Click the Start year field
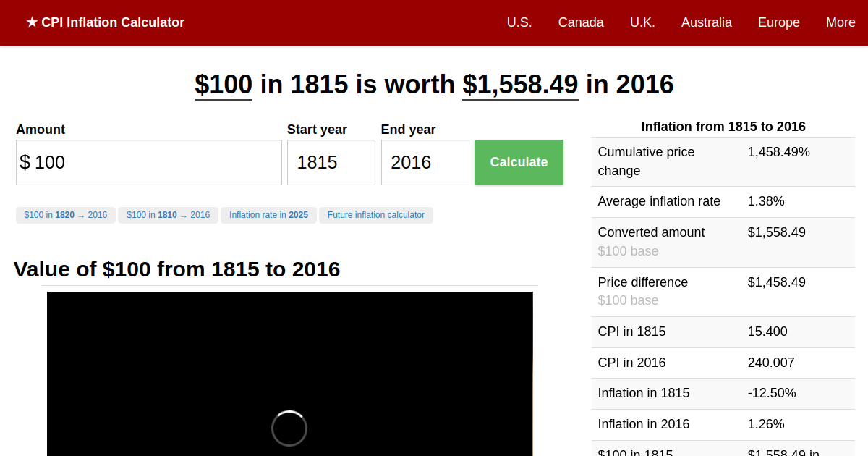 pyautogui.click(x=331, y=162)
